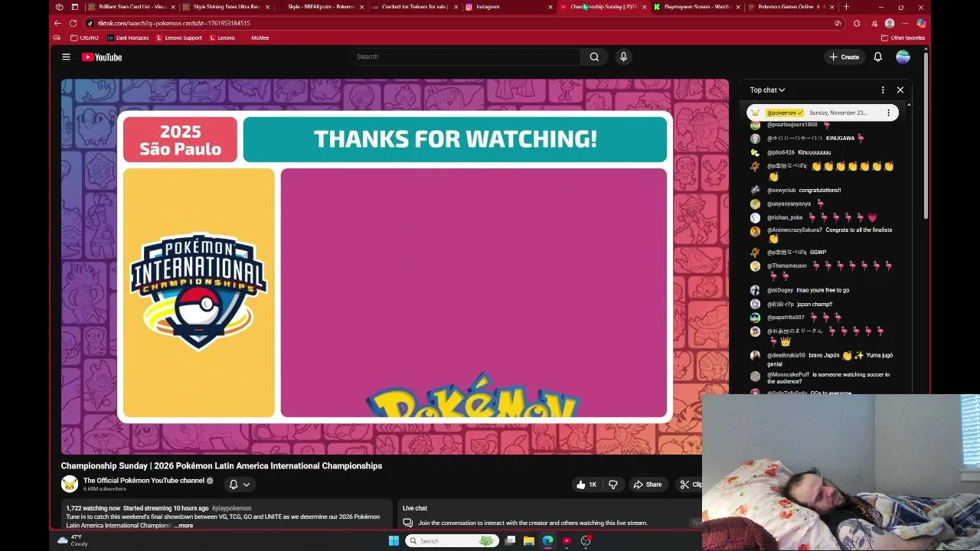Switch to Skyla Shining Fates Ultra Rare tab

coord(226,7)
